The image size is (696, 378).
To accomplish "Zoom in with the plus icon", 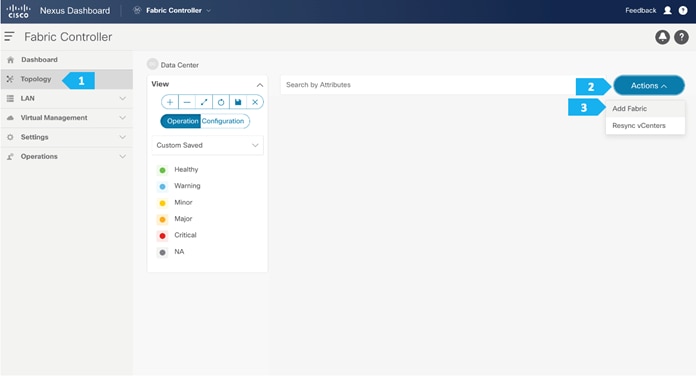I will pos(170,102).
